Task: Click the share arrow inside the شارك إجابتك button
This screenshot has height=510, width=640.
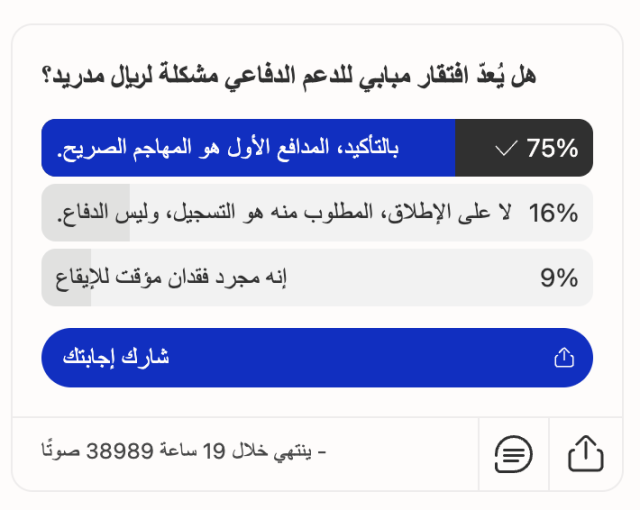Action: [x=564, y=358]
